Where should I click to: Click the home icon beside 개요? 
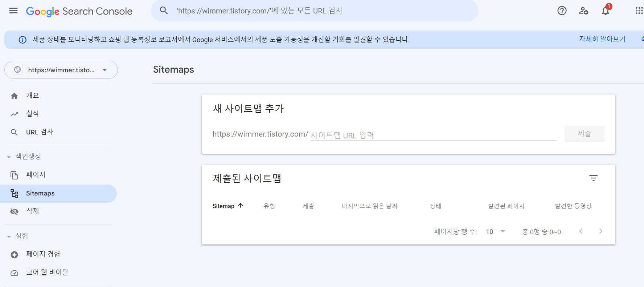pyautogui.click(x=14, y=96)
